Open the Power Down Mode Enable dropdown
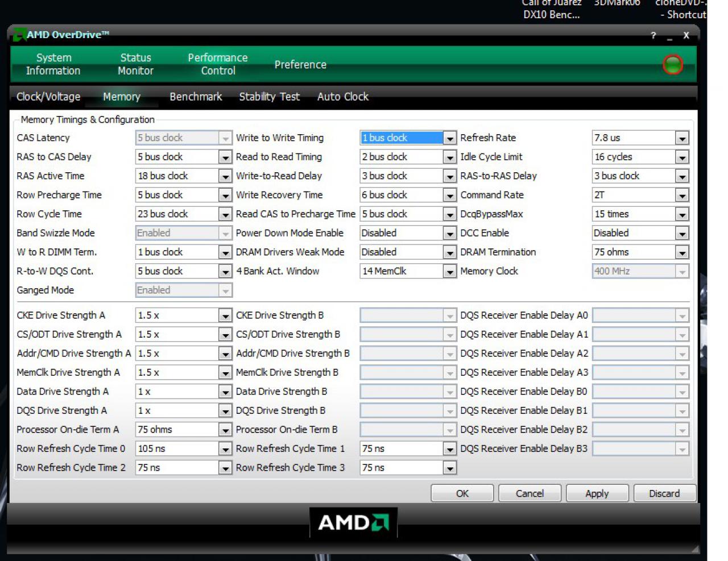 [x=450, y=233]
